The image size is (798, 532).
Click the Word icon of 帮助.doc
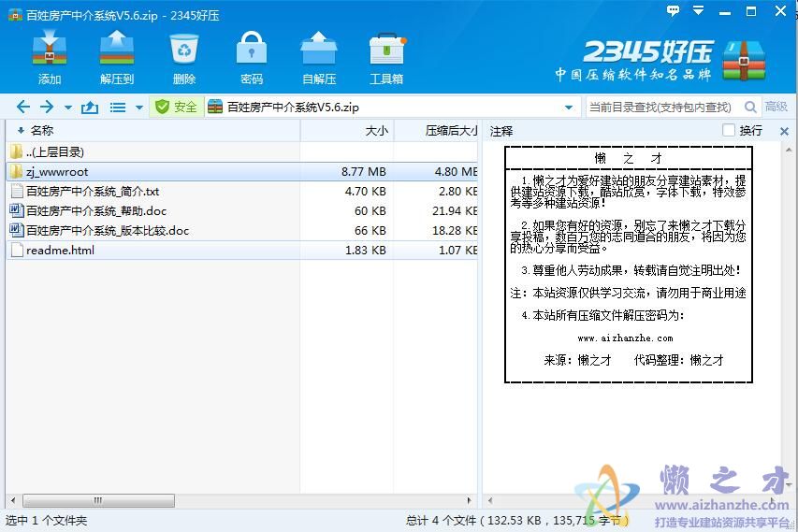[x=16, y=210]
